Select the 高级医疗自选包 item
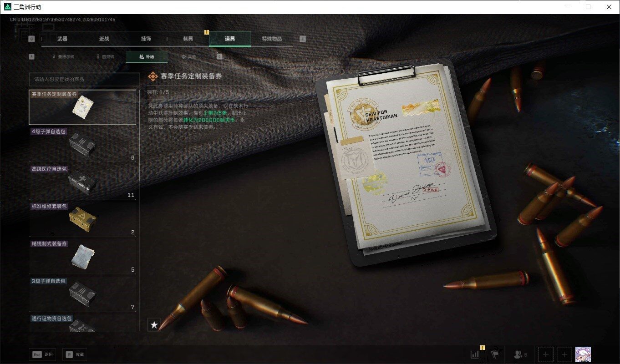 click(x=82, y=182)
